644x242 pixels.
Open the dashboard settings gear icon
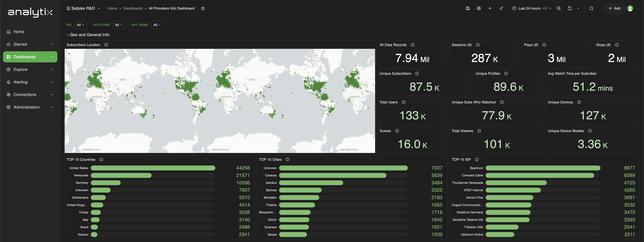pos(479,8)
